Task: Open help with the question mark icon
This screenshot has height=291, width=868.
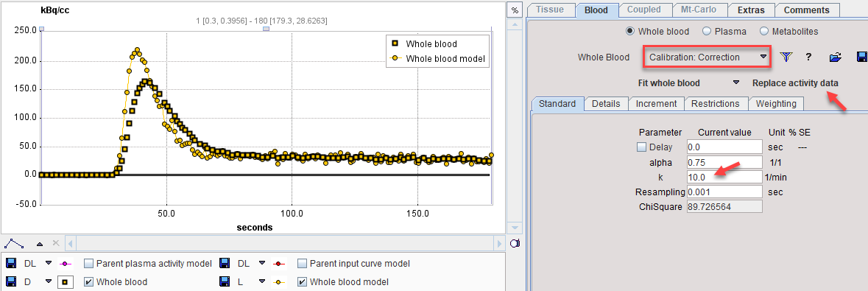Action: pyautogui.click(x=808, y=57)
